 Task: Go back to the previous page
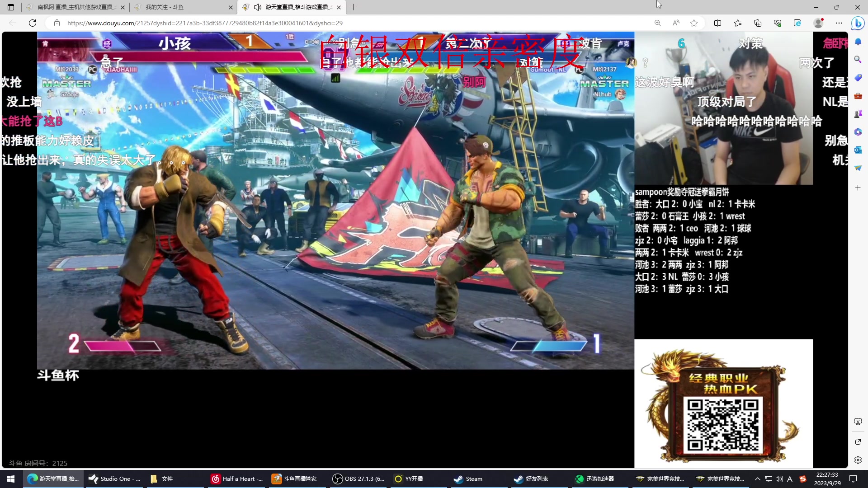click(13, 23)
